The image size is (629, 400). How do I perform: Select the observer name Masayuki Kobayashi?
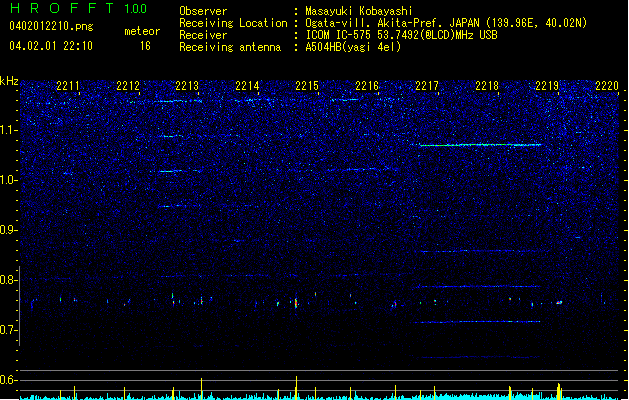point(359,11)
